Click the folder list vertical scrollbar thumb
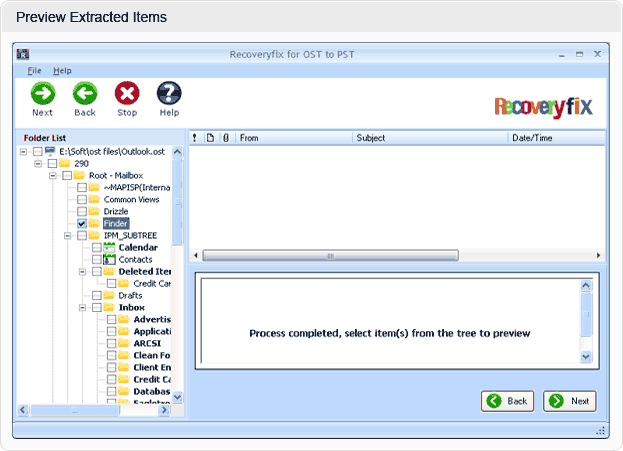The width and height of the screenshot is (623, 451). 178,201
